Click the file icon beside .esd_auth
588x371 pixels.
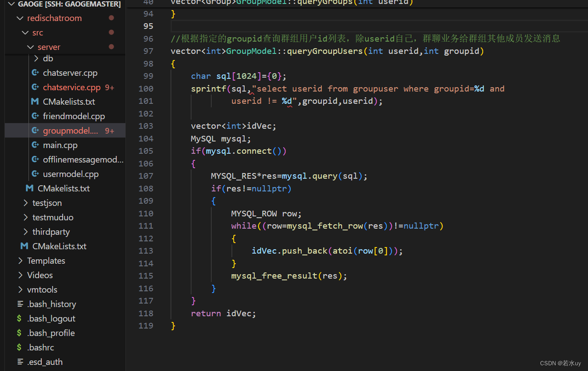tap(20, 362)
